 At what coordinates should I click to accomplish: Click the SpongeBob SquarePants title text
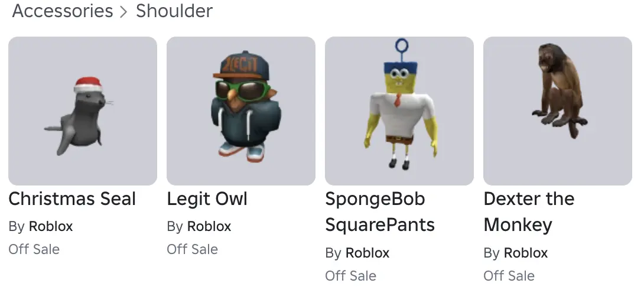click(380, 212)
